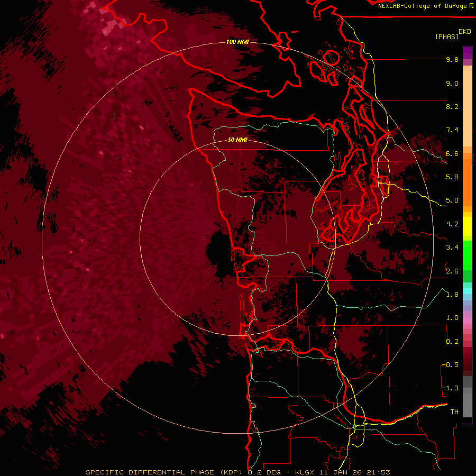Click the 4.2 legend value
476x476 pixels.
pyautogui.click(x=452, y=224)
